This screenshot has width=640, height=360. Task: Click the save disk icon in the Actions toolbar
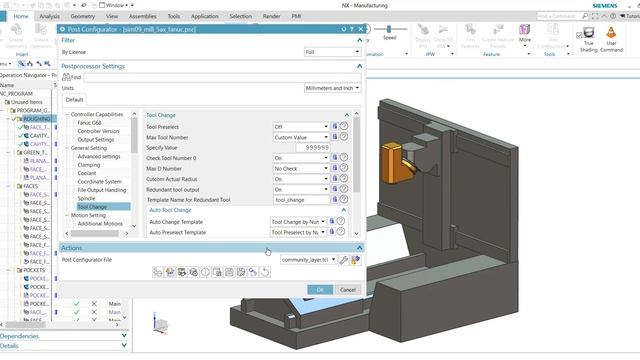(229, 272)
